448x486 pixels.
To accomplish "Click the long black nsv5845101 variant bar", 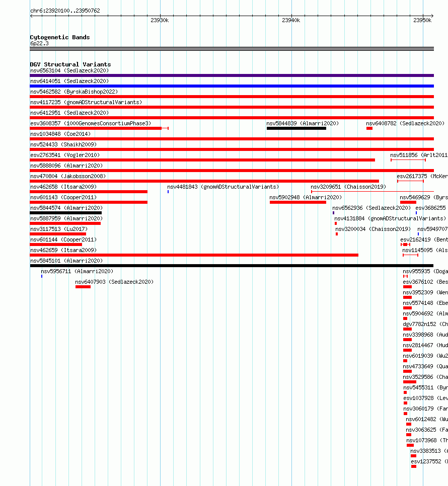I will coord(232,266).
